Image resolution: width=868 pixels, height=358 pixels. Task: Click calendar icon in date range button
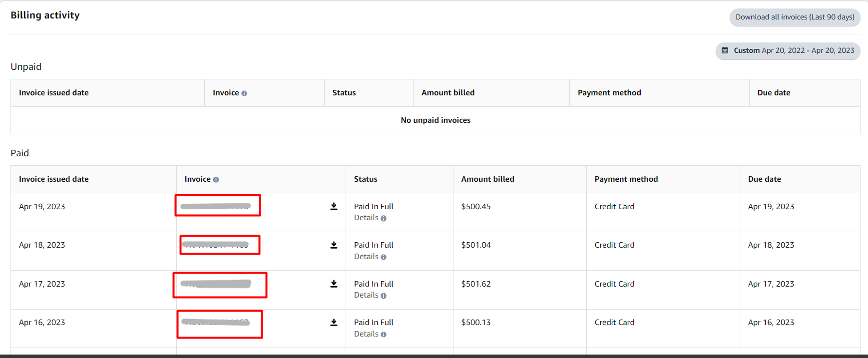[725, 50]
